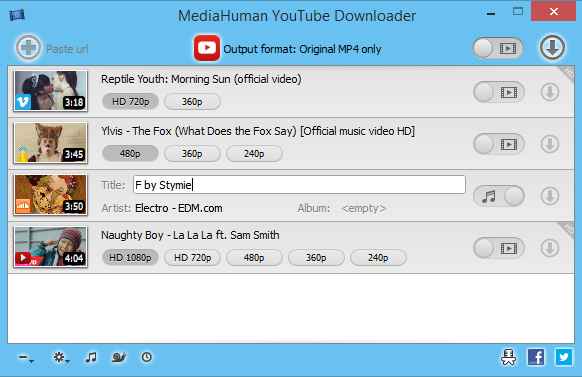Image resolution: width=582 pixels, height=377 pixels.
Task: Select HD 1080p for Naughty Boy video
Action: coord(130,258)
